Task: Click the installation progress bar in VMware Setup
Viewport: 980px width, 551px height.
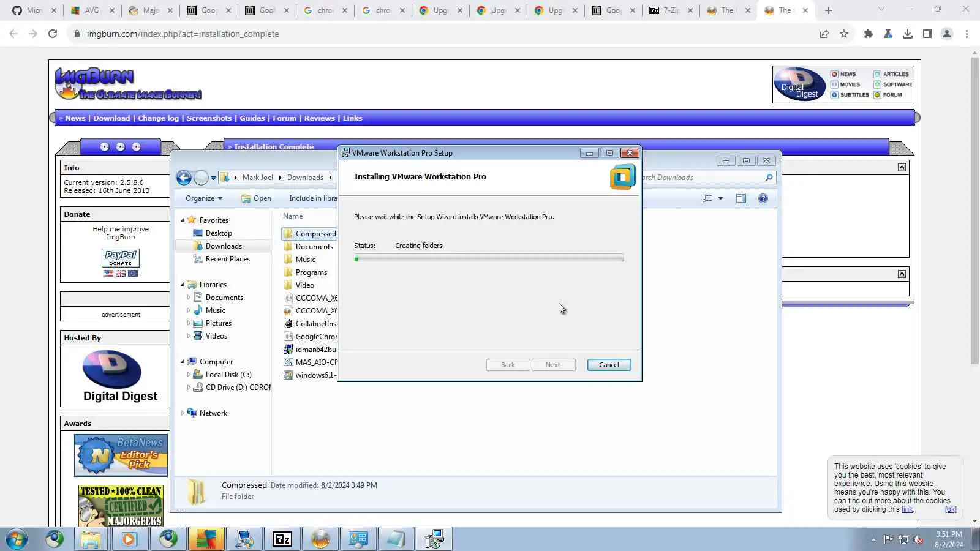Action: coord(489,258)
